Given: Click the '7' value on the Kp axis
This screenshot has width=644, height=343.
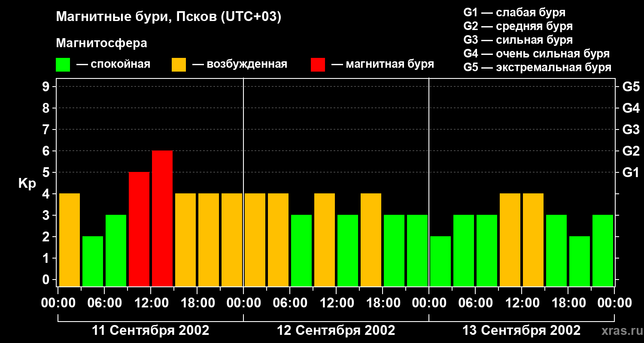Looking at the screenshot, I should (46, 129).
